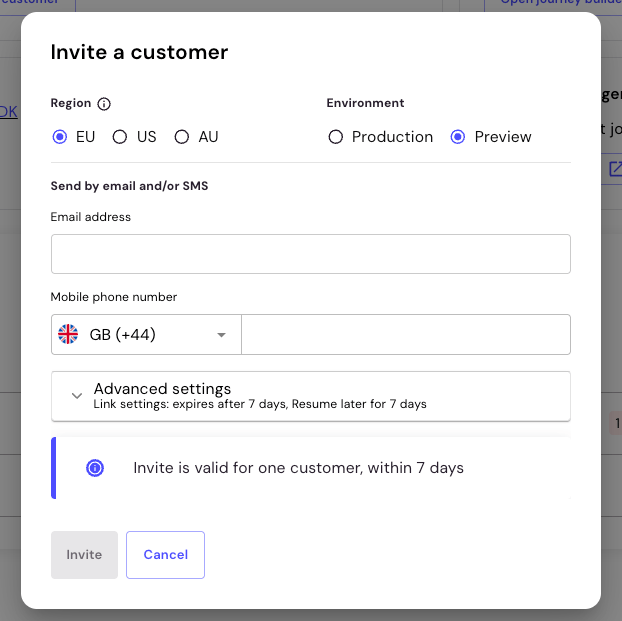
Task: Choose the Production environment option
Action: (336, 137)
